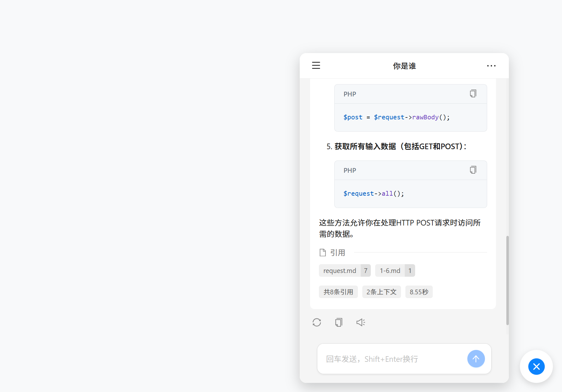Copy the rawBody PHP code block
Viewport: 562px width, 392px height.
[x=473, y=94]
